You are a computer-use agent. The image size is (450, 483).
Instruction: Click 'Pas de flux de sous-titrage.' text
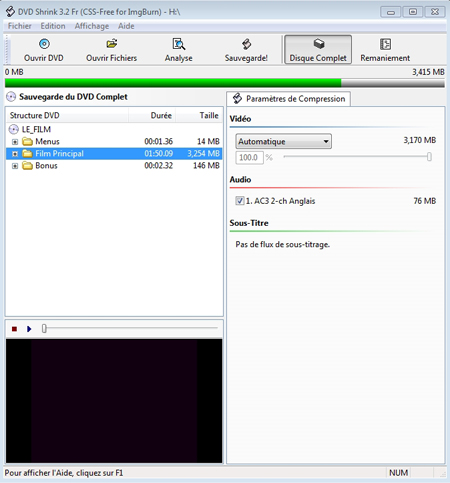click(283, 244)
